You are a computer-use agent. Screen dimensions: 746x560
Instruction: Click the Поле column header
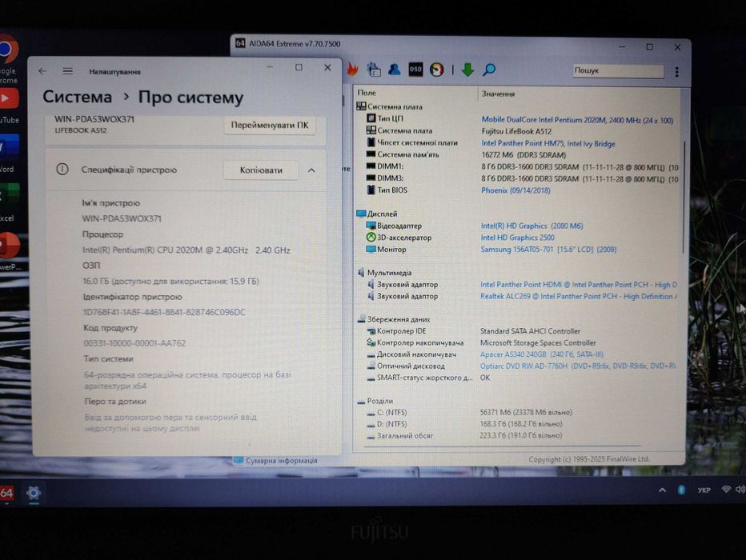tap(367, 93)
